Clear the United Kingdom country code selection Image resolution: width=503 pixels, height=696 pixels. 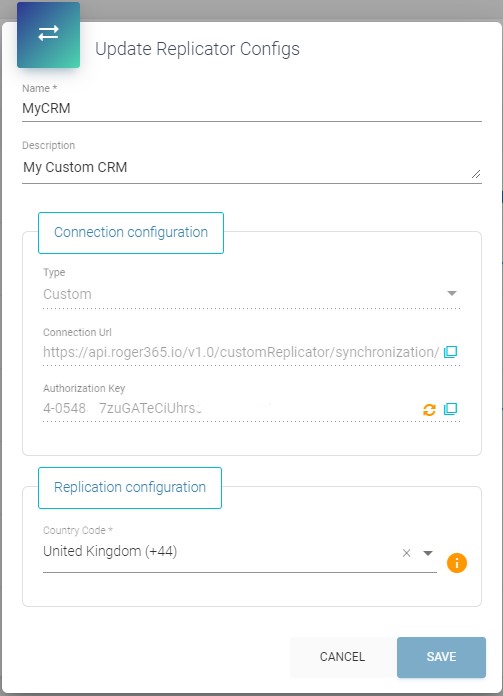[x=406, y=553]
